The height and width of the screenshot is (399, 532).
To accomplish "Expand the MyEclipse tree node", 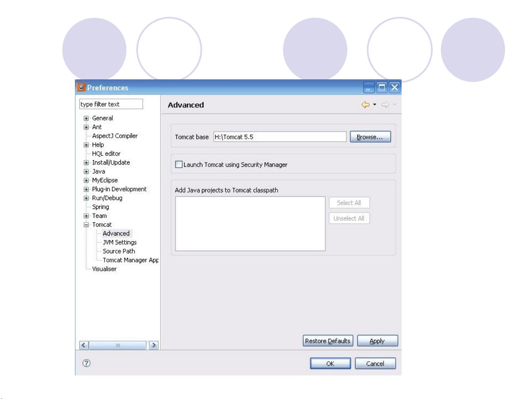I will pos(86,180).
